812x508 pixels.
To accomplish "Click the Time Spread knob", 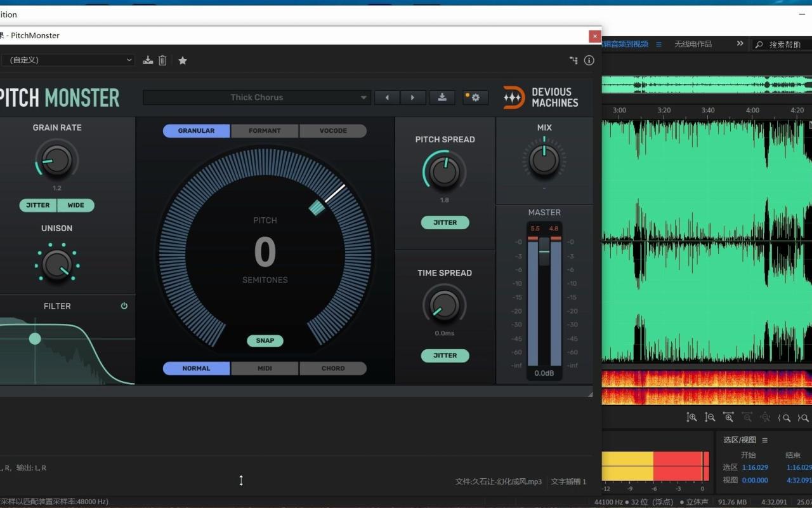I will (444, 305).
